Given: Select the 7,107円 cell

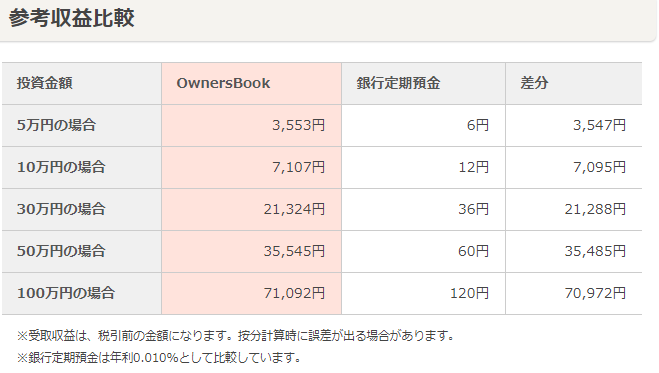Looking at the screenshot, I should 298,167.
